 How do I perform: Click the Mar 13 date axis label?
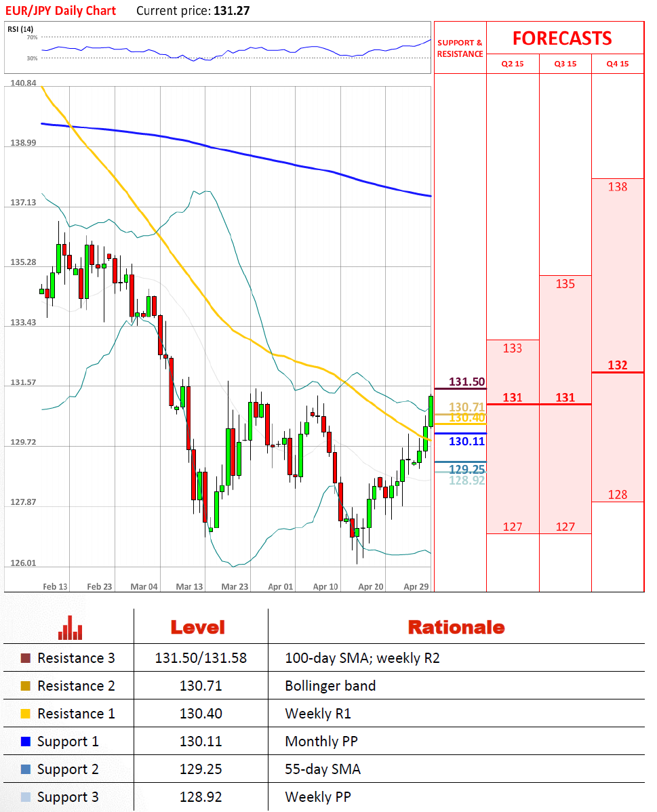[x=189, y=587]
